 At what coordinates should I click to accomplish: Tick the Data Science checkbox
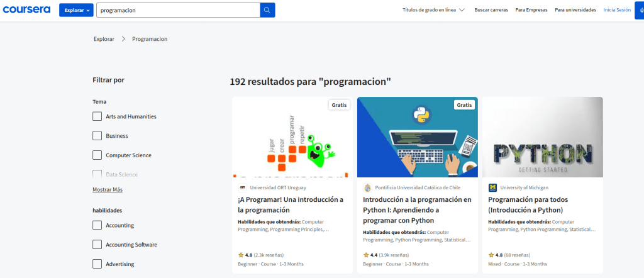coord(97,174)
